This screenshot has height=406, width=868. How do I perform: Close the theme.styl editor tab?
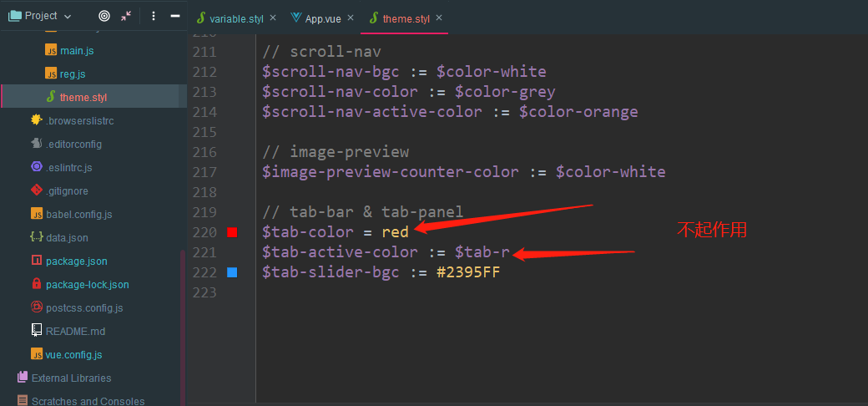[x=439, y=18]
